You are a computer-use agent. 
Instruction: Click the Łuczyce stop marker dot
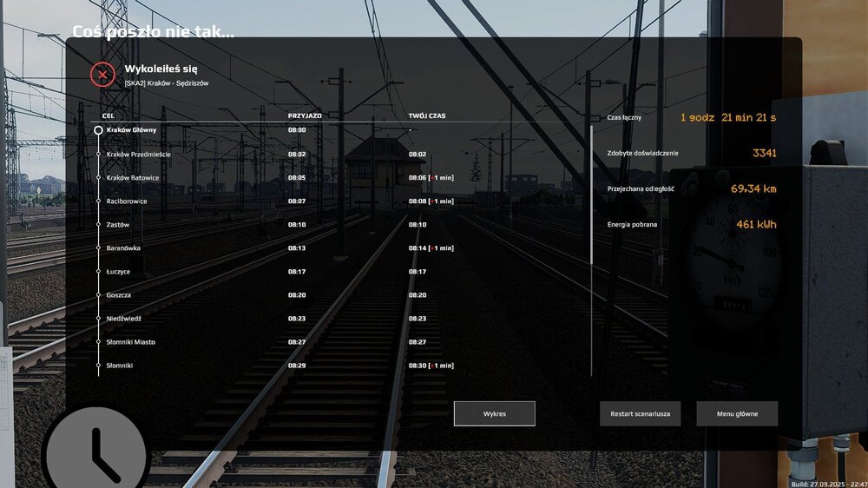99,272
